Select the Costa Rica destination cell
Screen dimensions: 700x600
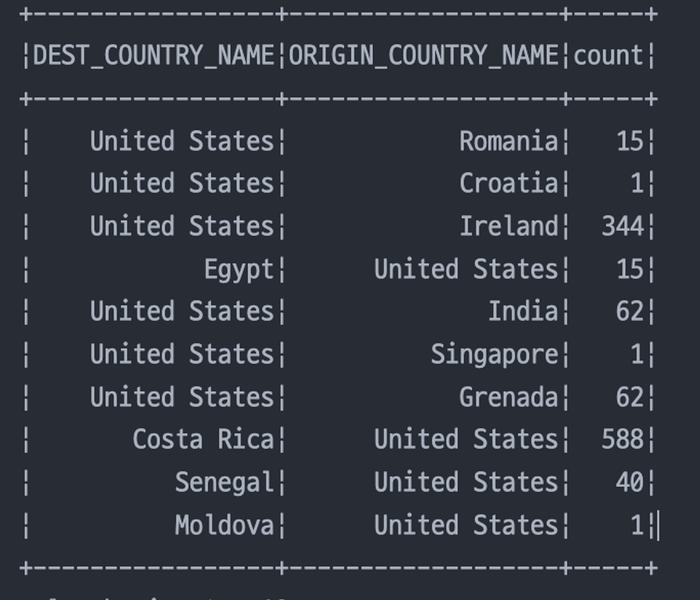(203, 439)
